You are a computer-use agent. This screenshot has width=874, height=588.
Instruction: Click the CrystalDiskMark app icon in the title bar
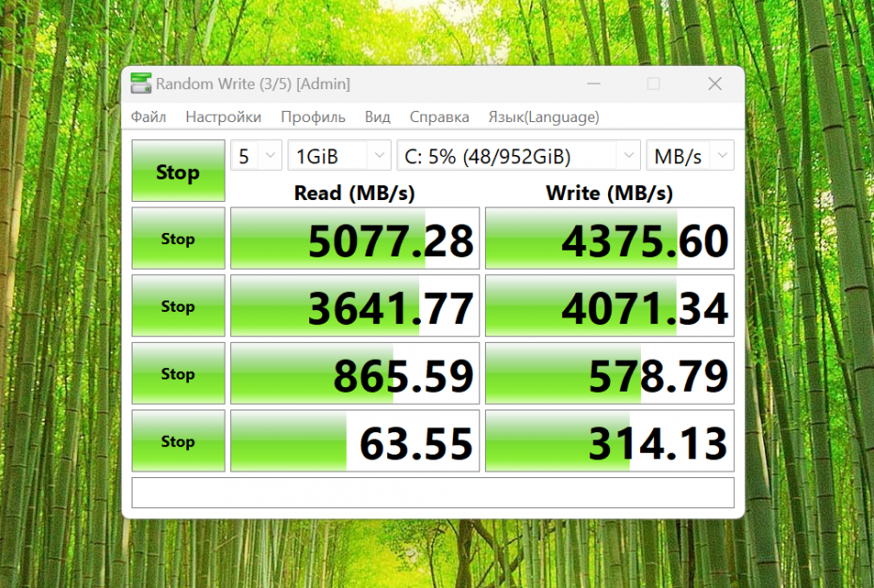click(140, 84)
